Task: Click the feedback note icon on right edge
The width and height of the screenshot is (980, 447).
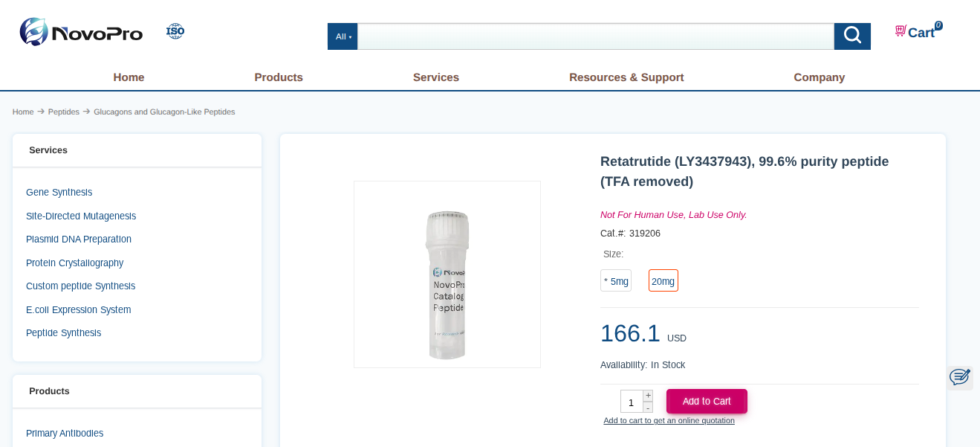Action: [x=959, y=377]
